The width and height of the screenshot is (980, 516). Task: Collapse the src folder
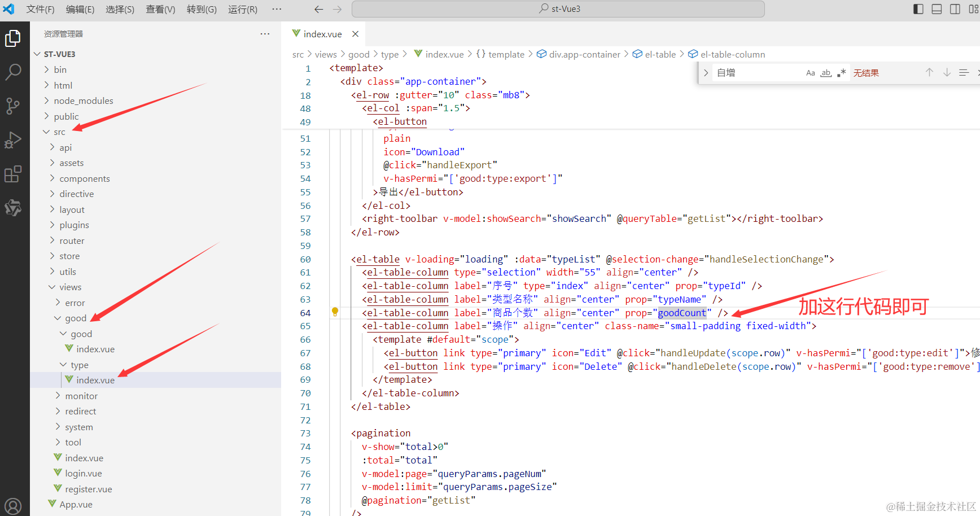tap(59, 132)
